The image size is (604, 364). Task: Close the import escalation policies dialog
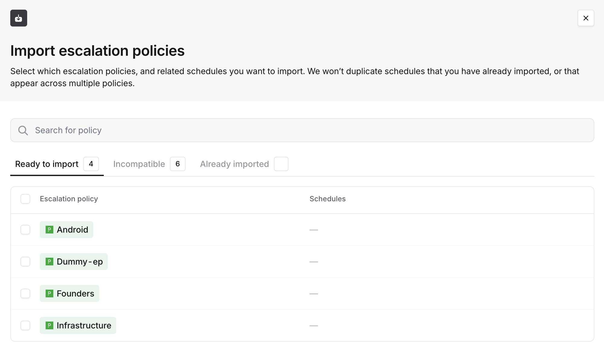pos(586,18)
